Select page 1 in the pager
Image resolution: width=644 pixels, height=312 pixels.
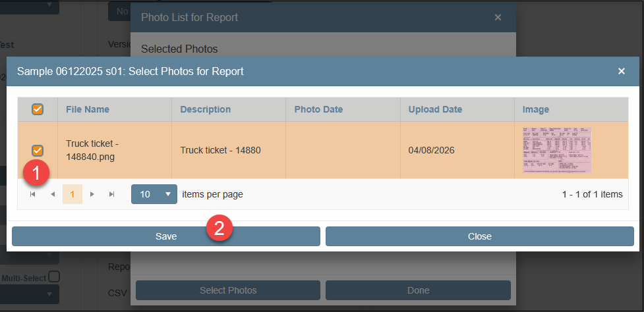point(73,194)
